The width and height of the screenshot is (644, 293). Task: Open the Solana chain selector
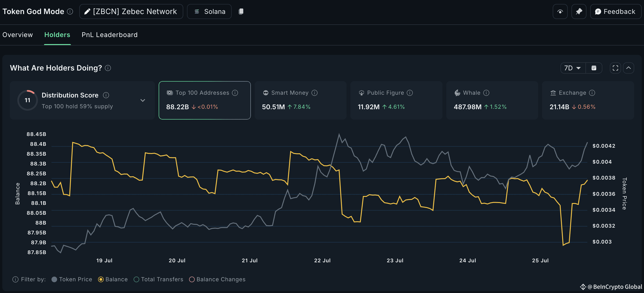point(209,11)
